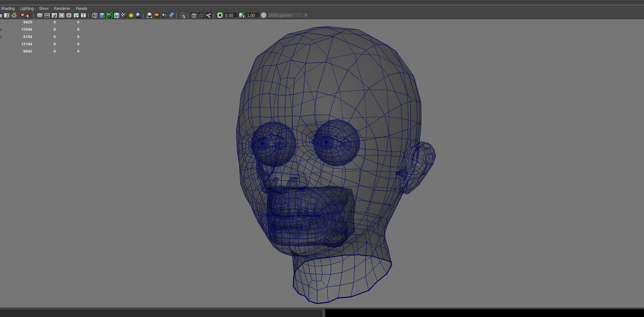
Task: Select wireframe display cube icon
Action: (95, 15)
